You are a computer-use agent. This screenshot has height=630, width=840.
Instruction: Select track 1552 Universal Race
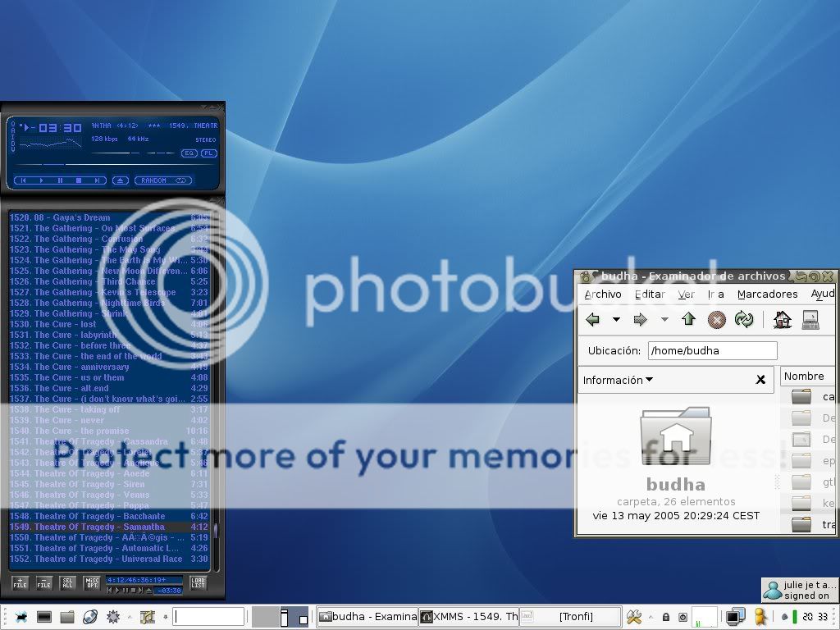[109, 559]
